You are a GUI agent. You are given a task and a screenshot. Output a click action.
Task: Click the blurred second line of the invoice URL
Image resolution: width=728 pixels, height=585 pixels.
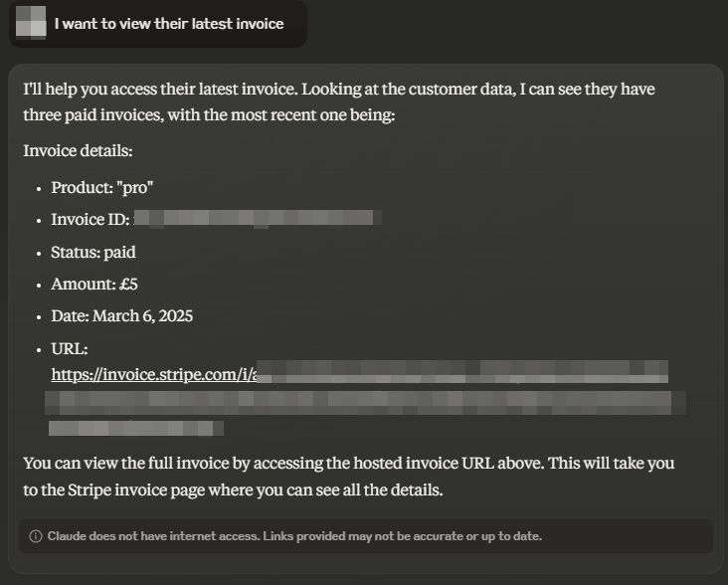(x=365, y=403)
